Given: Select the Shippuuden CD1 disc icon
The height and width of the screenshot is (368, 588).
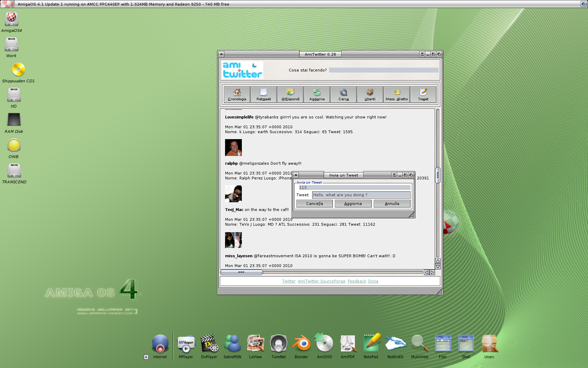Looking at the screenshot, I should 18,69.
